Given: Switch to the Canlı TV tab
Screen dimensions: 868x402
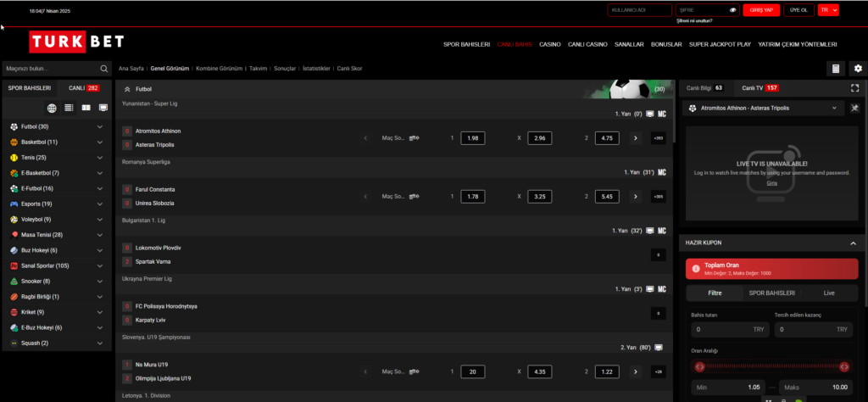Looking at the screenshot, I should [760, 88].
